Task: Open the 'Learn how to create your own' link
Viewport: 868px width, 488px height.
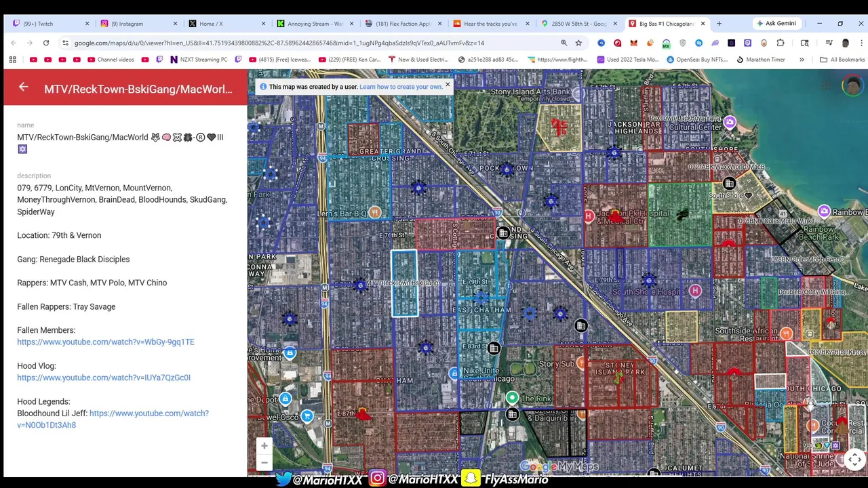Action: point(401,87)
